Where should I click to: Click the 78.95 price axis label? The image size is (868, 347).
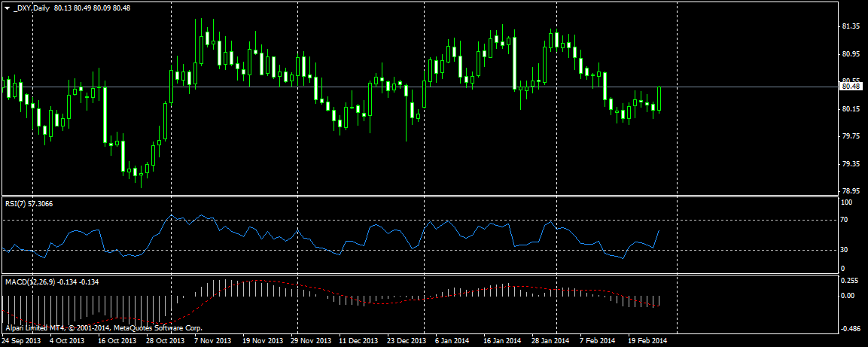850,191
